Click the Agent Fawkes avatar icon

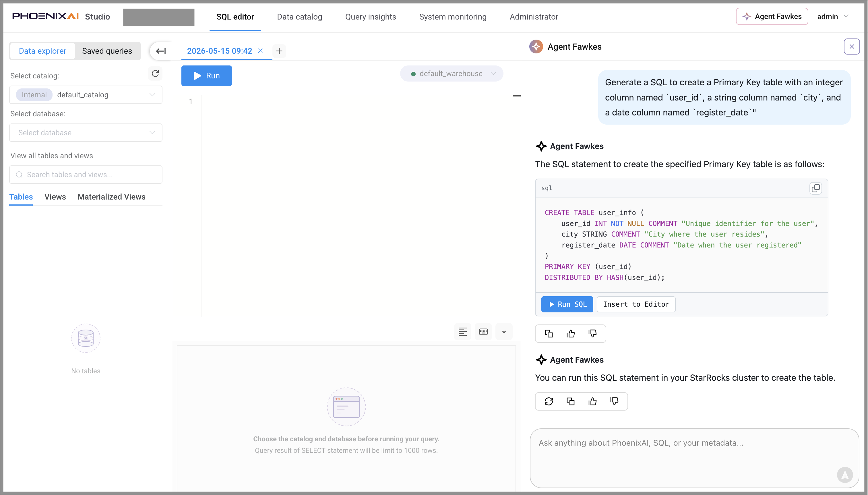(536, 47)
